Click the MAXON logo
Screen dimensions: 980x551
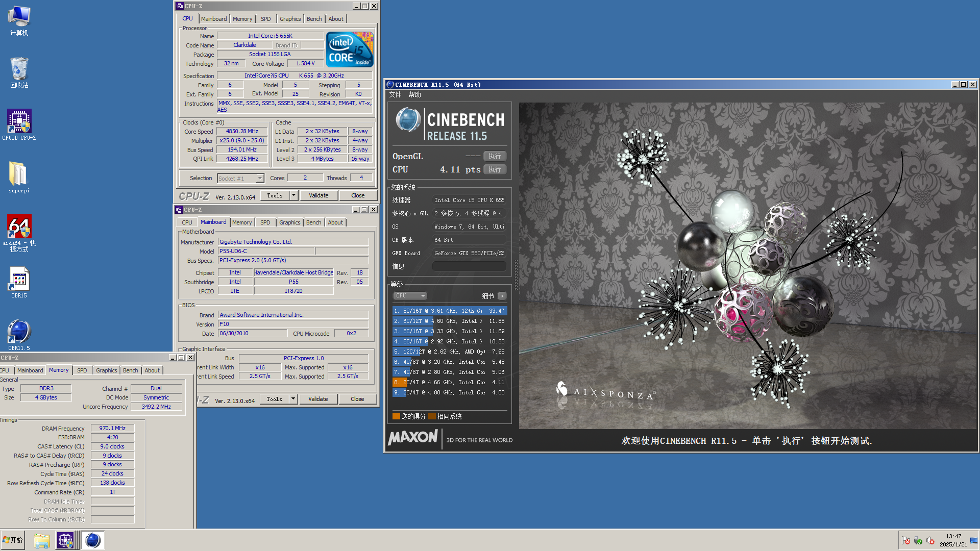413,438
